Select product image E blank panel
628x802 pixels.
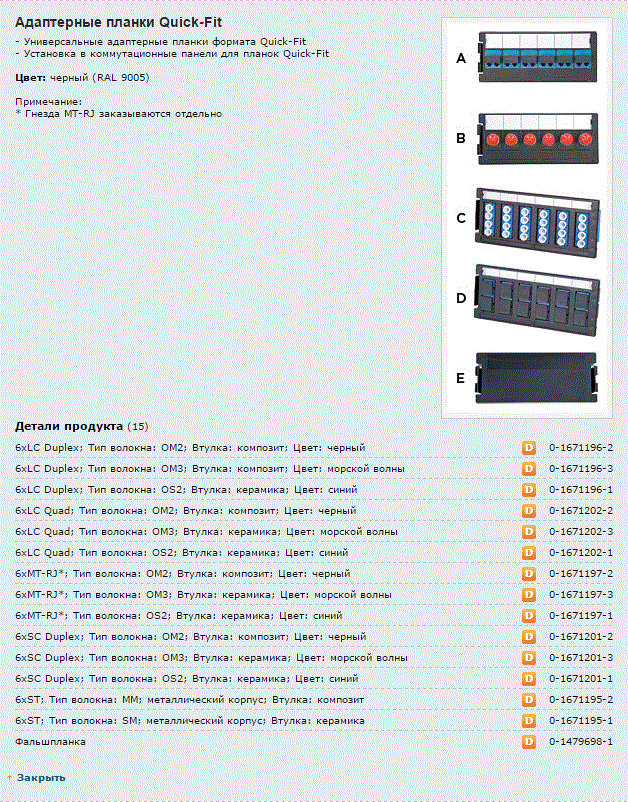point(536,378)
